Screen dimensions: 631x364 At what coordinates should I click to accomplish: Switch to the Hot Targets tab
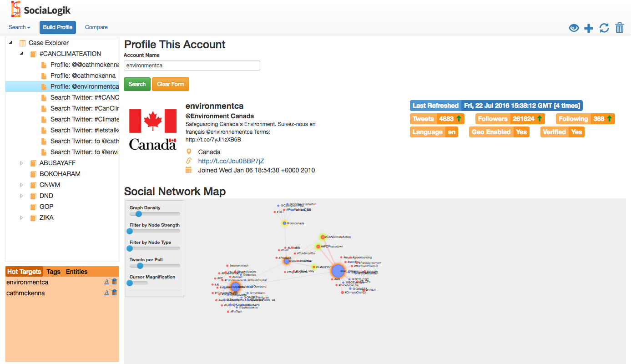click(x=24, y=272)
